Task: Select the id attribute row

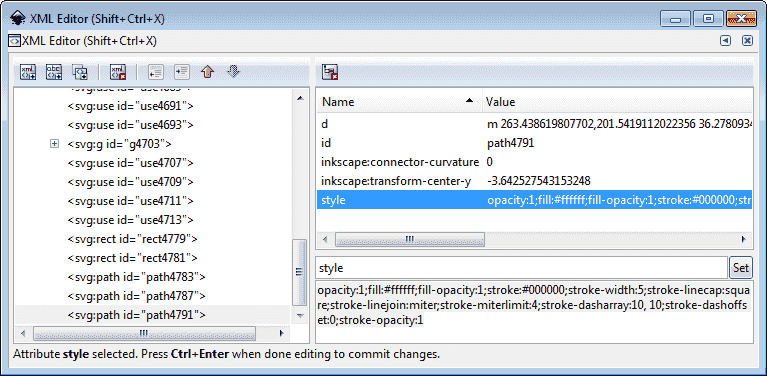Action: pos(535,143)
